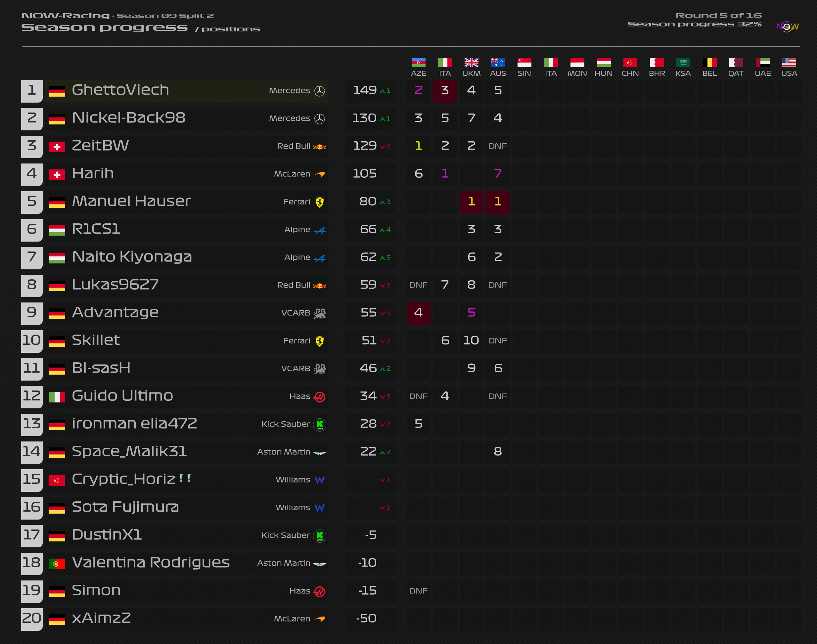Image resolution: width=817 pixels, height=644 pixels.
Task: Click the Qatar flag above QAT
Action: (x=736, y=62)
